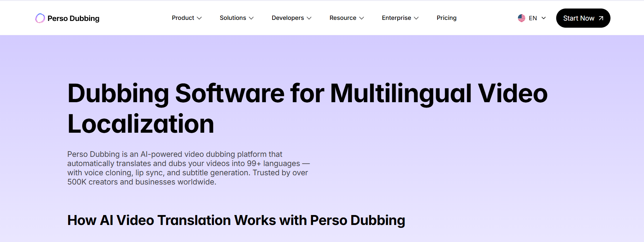
Task: Expand the Product chevron arrow
Action: (199, 18)
